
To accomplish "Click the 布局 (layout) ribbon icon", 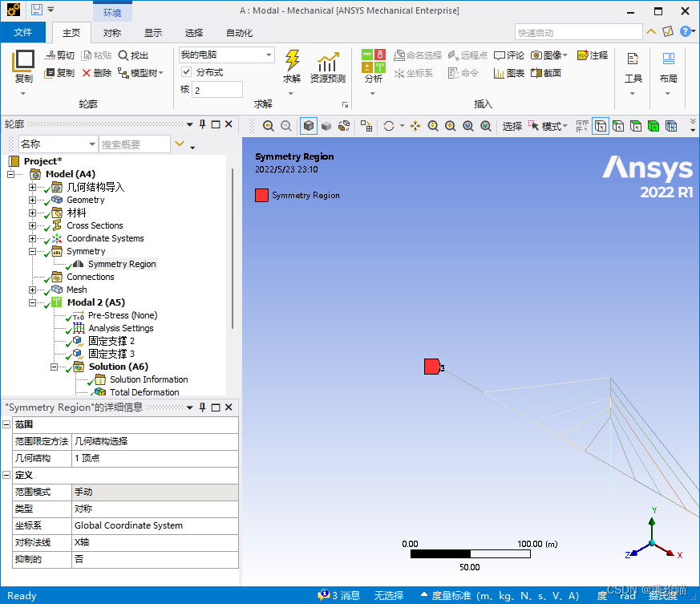I will (x=668, y=67).
